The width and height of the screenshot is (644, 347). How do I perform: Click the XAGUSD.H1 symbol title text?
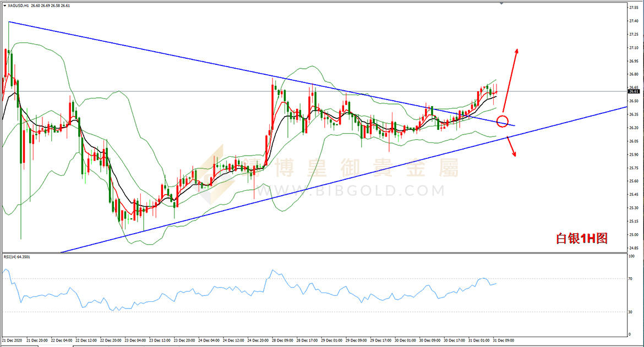click(18, 5)
